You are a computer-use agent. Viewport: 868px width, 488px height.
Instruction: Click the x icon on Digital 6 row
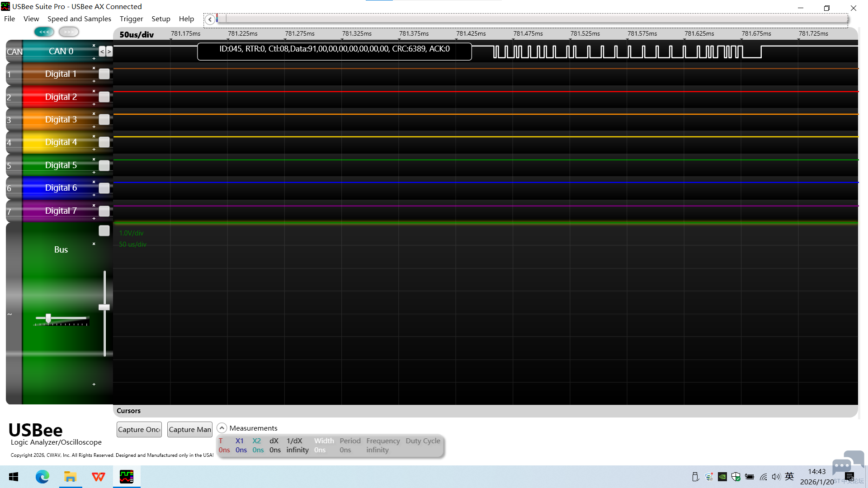pos(94,182)
